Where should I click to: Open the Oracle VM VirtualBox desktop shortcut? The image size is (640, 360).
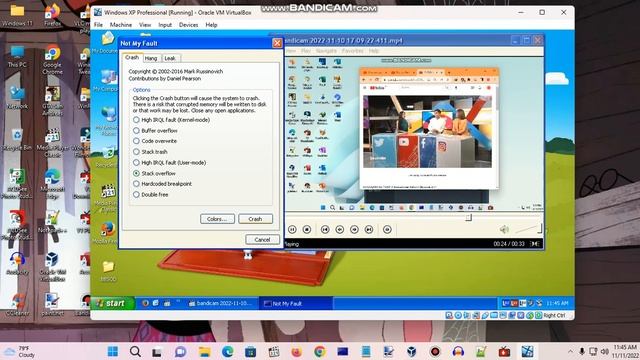point(52,267)
